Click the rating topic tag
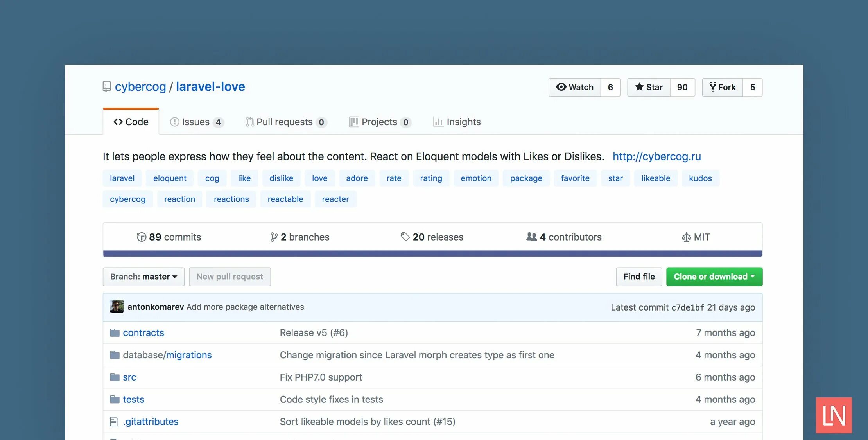 coord(431,178)
